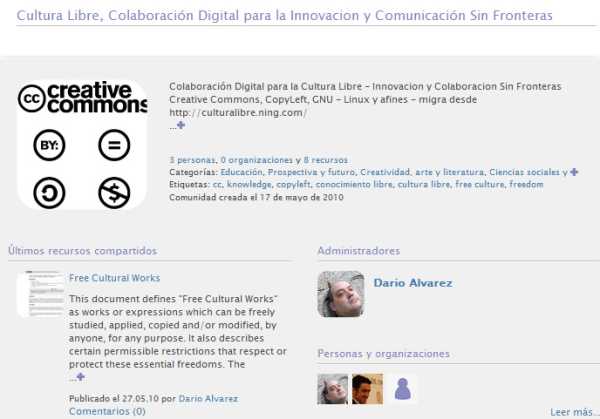Open Dario Alvarez administrator avatar
The width and height of the screenshot is (600, 419).
pyautogui.click(x=340, y=294)
